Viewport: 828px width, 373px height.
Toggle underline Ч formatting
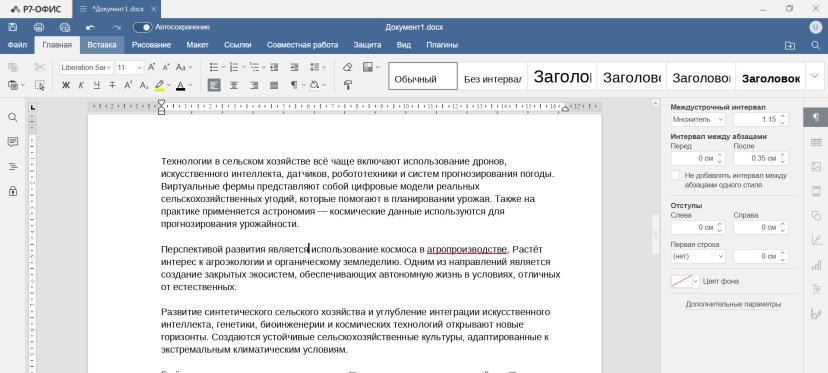(x=97, y=85)
